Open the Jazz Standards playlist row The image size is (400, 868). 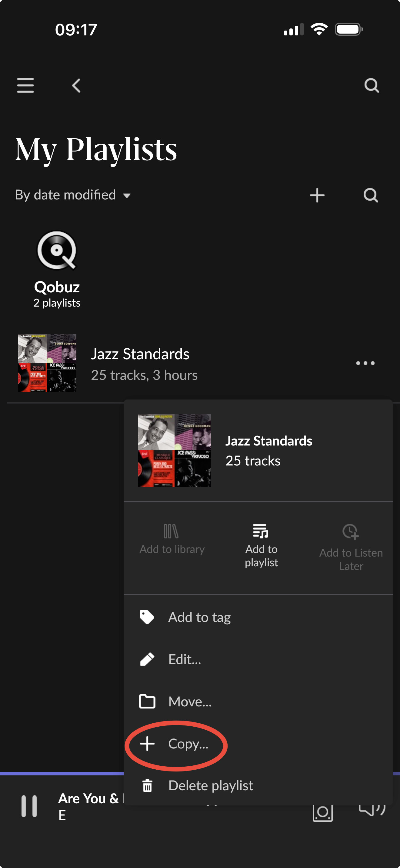200,363
